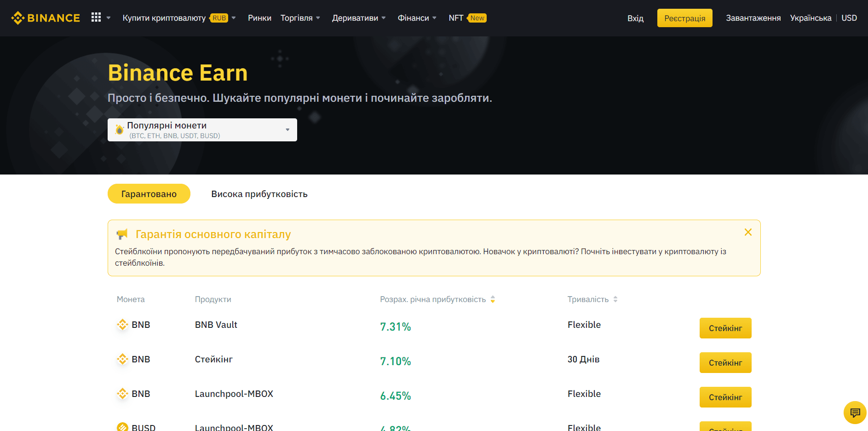Click Launchpool-MBOX in the BNB row
This screenshot has width=868, height=431.
234,394
